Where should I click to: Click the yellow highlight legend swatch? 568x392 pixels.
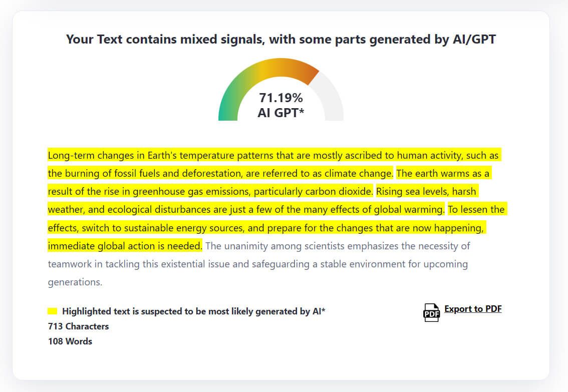pos(52,311)
